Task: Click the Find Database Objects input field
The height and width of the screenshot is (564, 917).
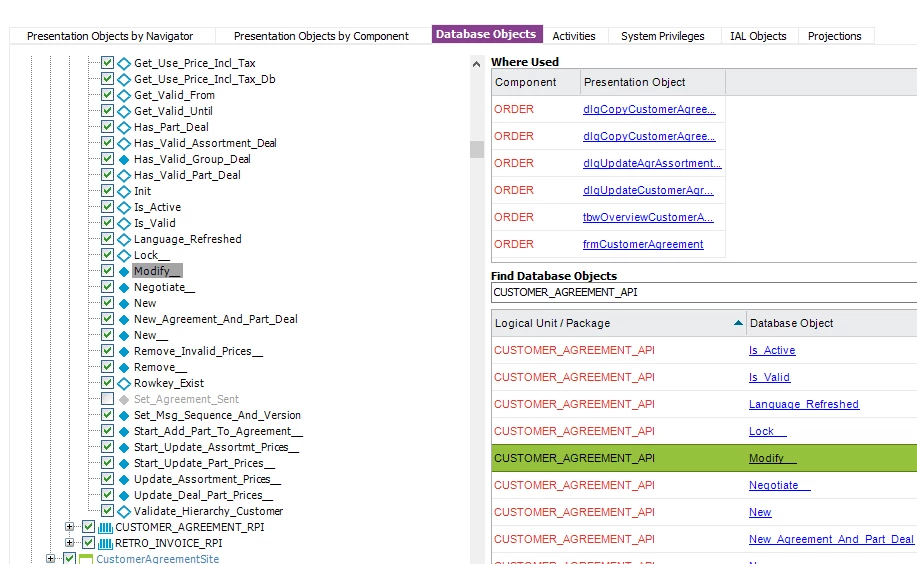Action: pyautogui.click(x=700, y=293)
